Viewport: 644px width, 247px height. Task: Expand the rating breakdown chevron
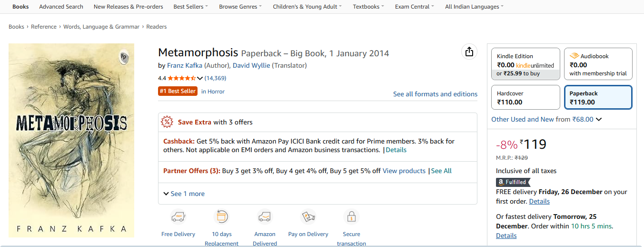coord(200,78)
